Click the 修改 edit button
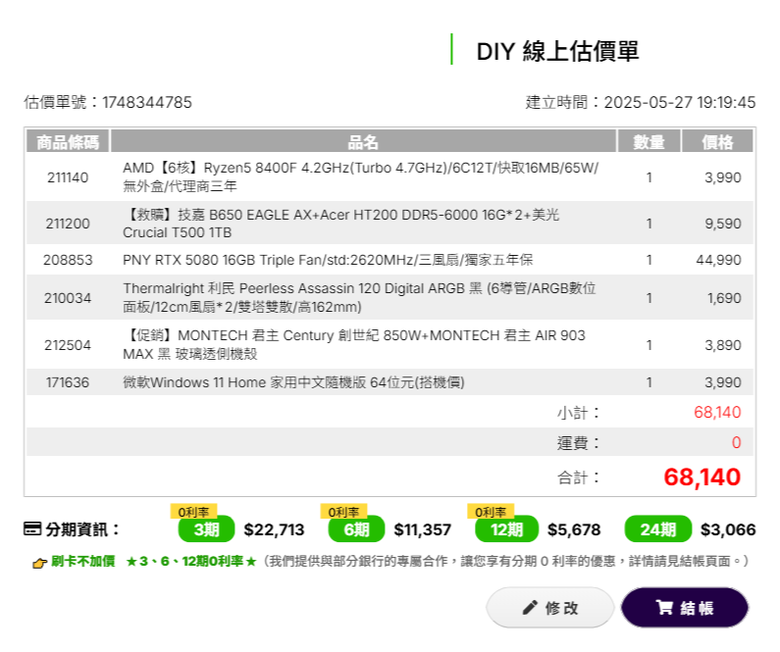Image resolution: width=780 pixels, height=652 pixels. 550,607
